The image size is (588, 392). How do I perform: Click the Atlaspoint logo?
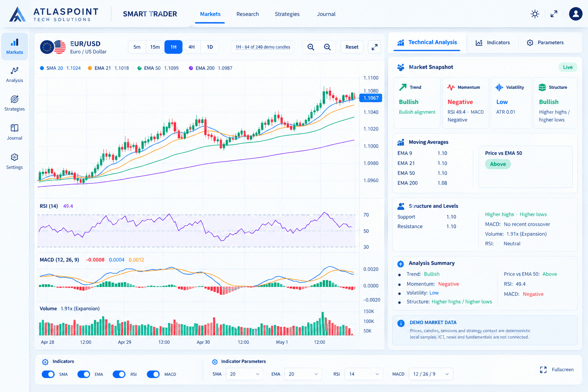click(54, 14)
